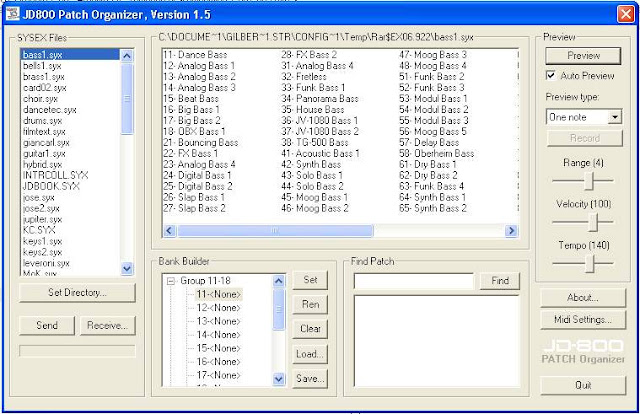Select patch 32- Fretless
Viewport: 640px width, 414px height.
pyautogui.click(x=304, y=77)
